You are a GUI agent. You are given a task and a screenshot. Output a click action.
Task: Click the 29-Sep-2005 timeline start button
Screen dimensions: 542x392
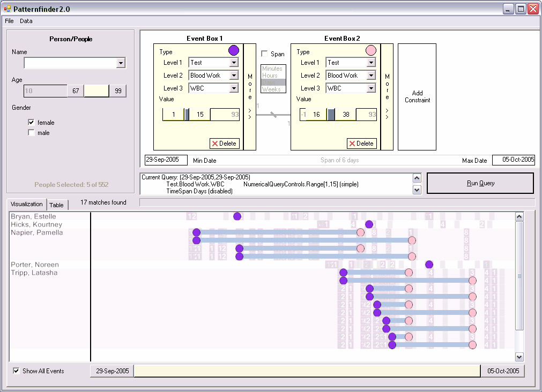pos(113,371)
